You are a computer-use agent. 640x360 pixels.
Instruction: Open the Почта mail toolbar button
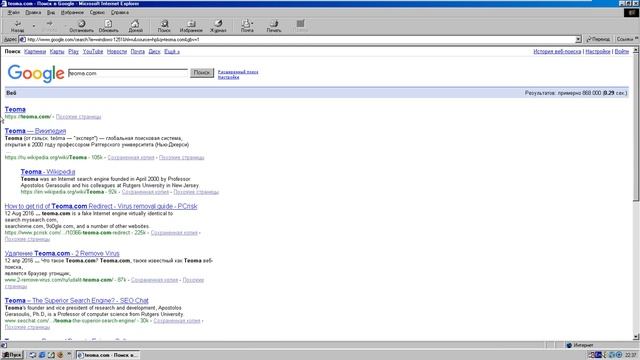click(247, 26)
